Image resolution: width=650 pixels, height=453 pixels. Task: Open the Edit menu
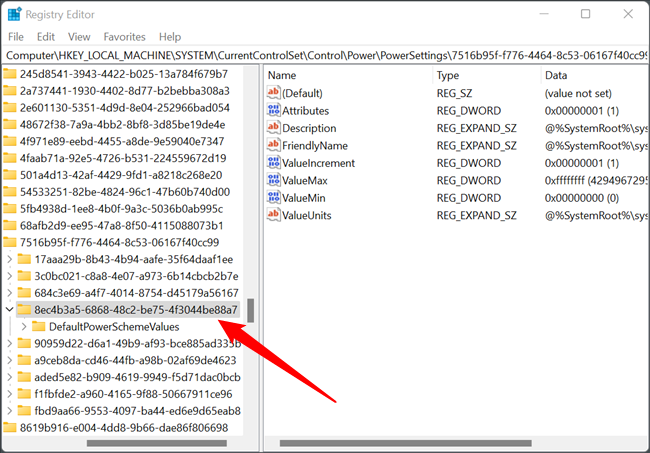pyautogui.click(x=46, y=37)
